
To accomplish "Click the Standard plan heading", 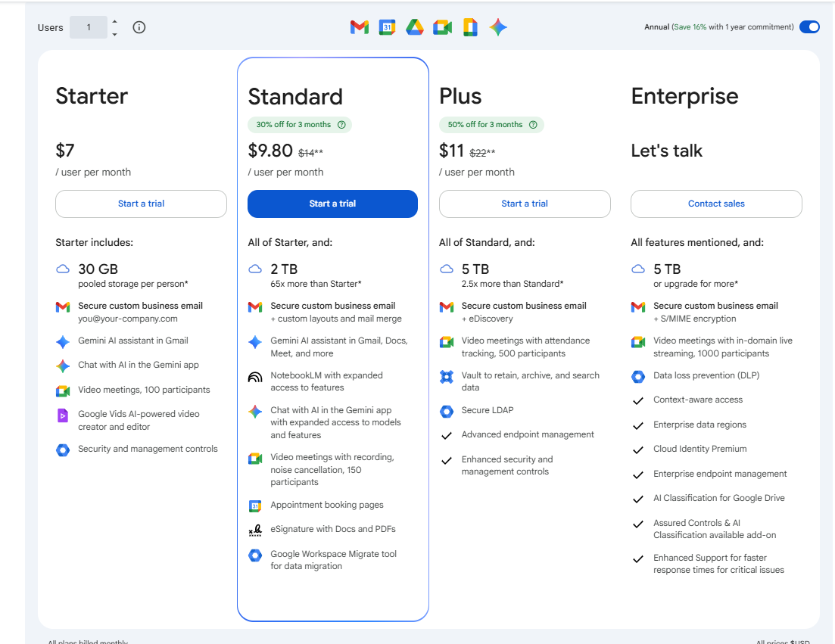I will click(295, 97).
